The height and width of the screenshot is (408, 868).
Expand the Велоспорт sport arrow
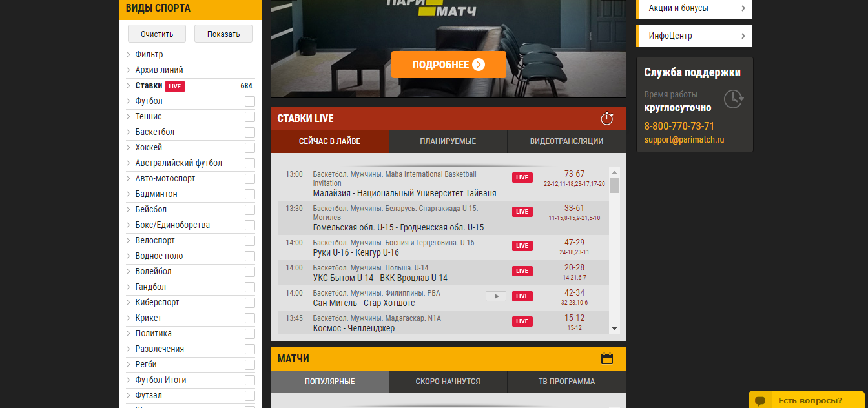click(128, 241)
